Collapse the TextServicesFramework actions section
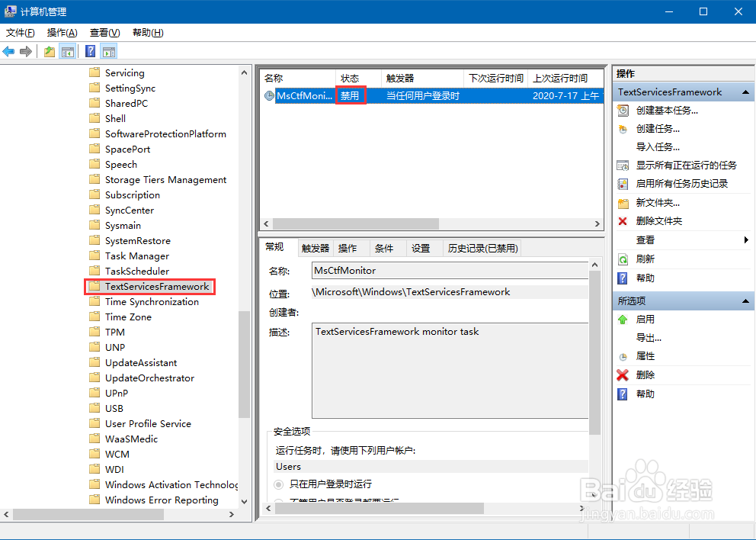Screen dimensions: 756x540 pos(745,92)
